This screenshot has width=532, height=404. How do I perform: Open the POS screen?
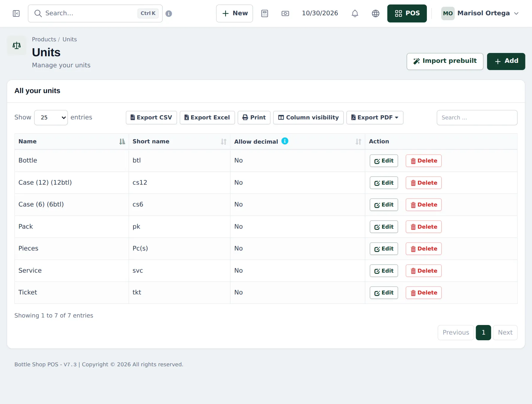coord(407,13)
